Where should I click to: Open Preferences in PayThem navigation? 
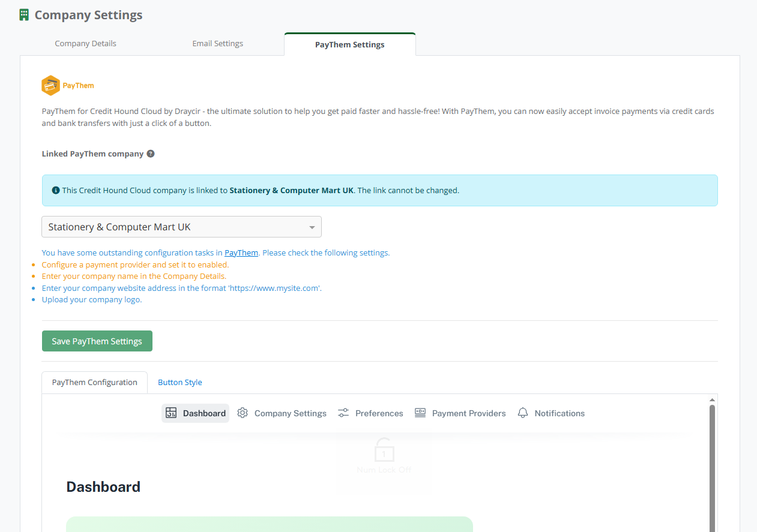(370, 413)
